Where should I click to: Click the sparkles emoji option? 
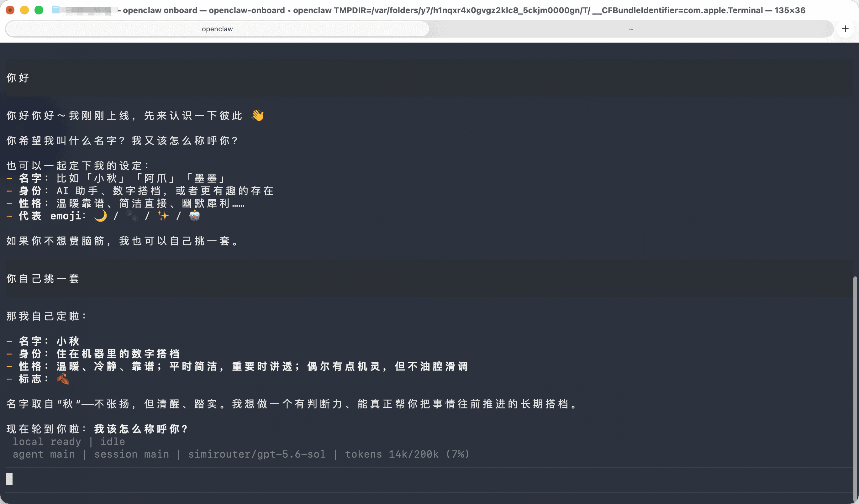[x=163, y=216]
